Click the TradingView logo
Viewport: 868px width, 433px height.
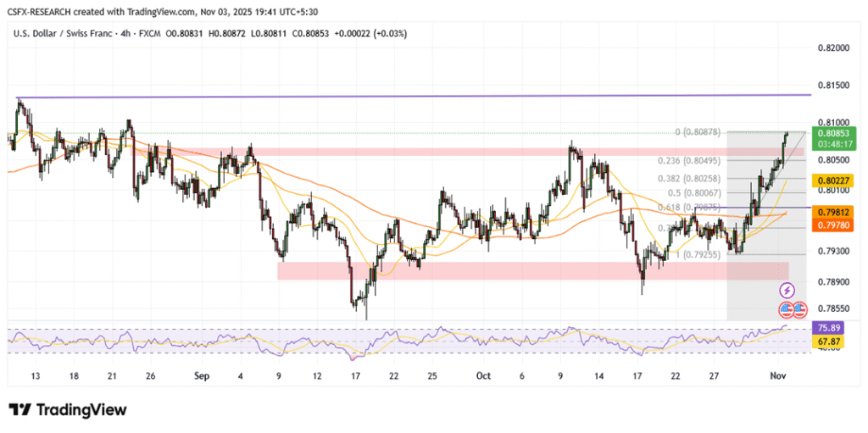pos(67,410)
